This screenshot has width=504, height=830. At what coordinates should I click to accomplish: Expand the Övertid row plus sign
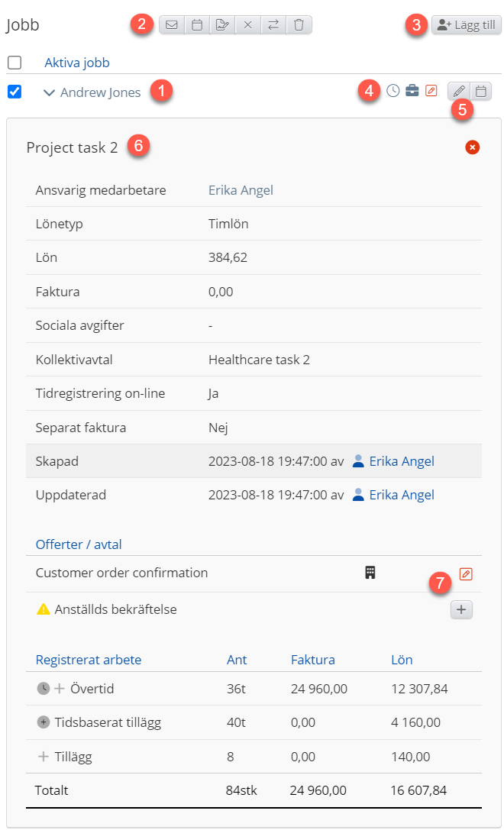(x=60, y=689)
